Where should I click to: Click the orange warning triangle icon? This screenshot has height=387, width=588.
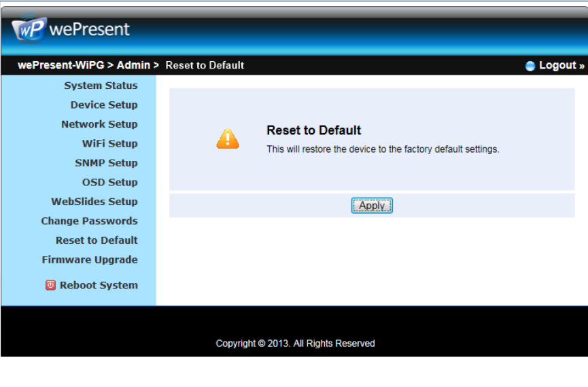(228, 139)
